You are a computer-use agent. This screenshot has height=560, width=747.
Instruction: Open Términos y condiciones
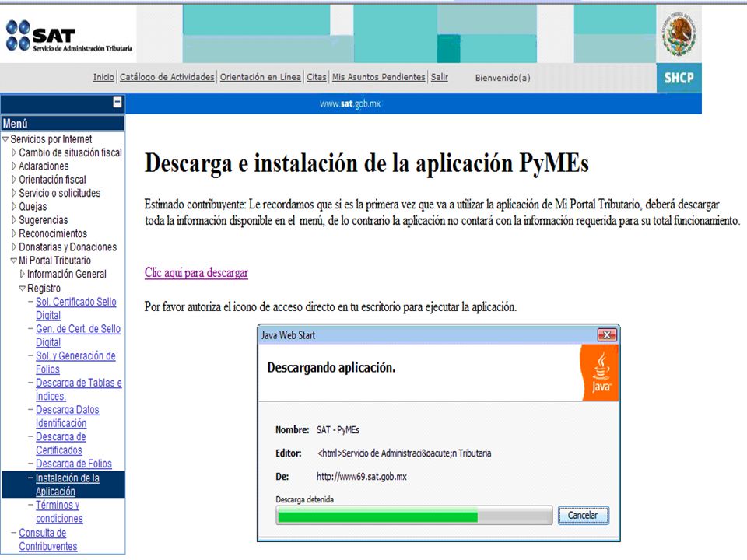[59, 512]
